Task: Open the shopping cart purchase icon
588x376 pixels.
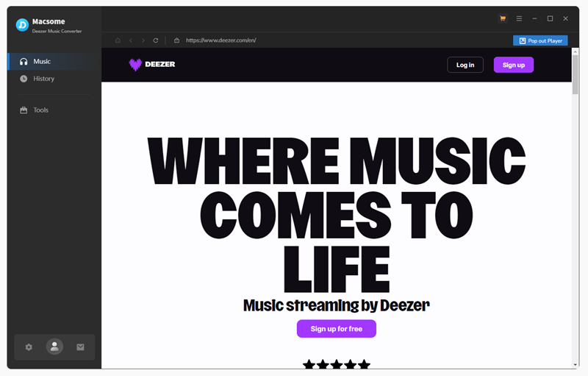Action: (x=503, y=18)
